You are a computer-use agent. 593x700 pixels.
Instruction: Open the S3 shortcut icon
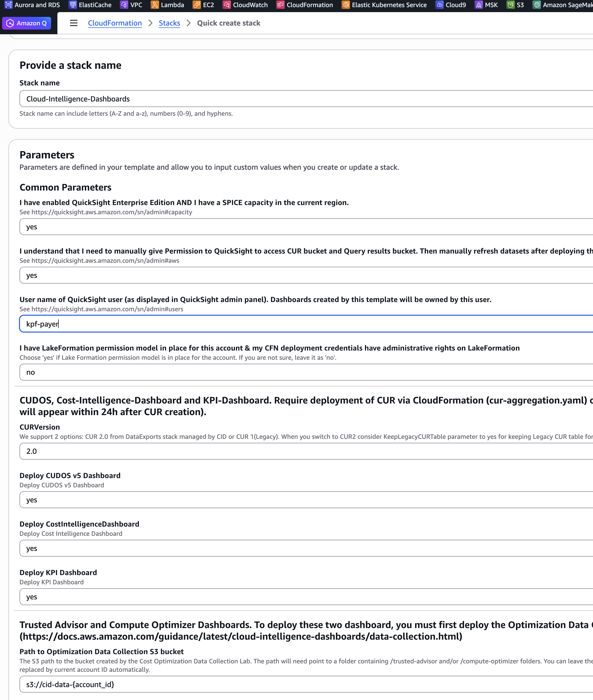pyautogui.click(x=510, y=5)
